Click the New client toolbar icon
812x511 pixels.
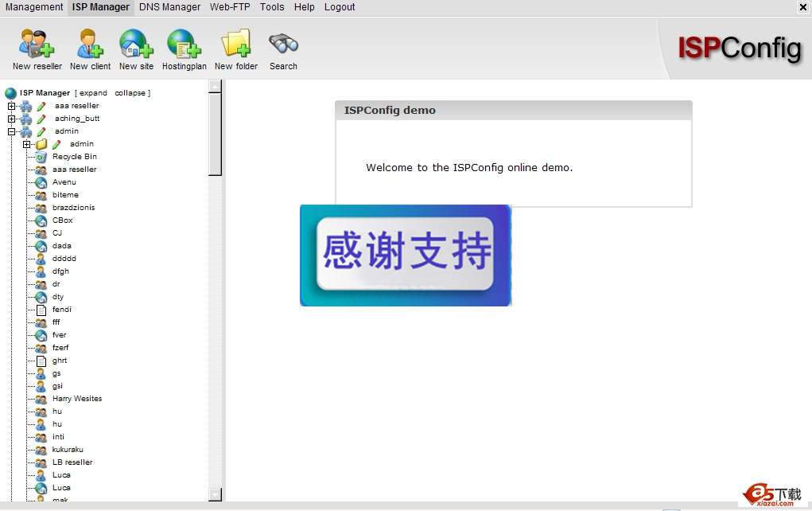point(90,43)
